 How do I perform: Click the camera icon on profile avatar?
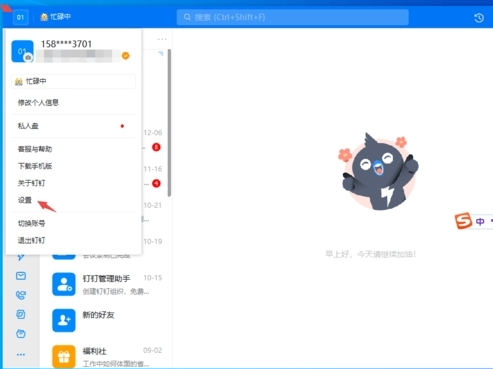[29, 58]
